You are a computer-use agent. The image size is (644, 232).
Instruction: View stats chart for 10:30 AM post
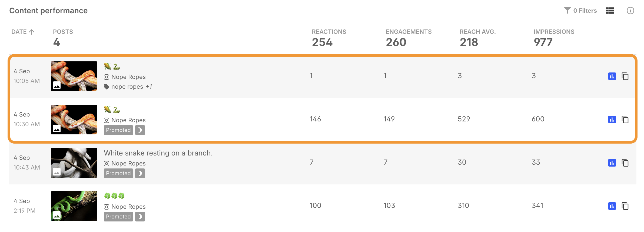point(612,120)
